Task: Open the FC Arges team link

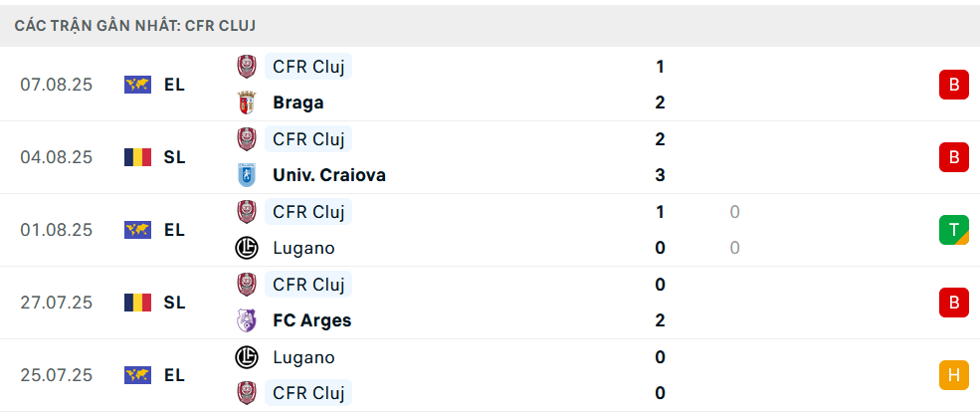Action: tap(311, 320)
